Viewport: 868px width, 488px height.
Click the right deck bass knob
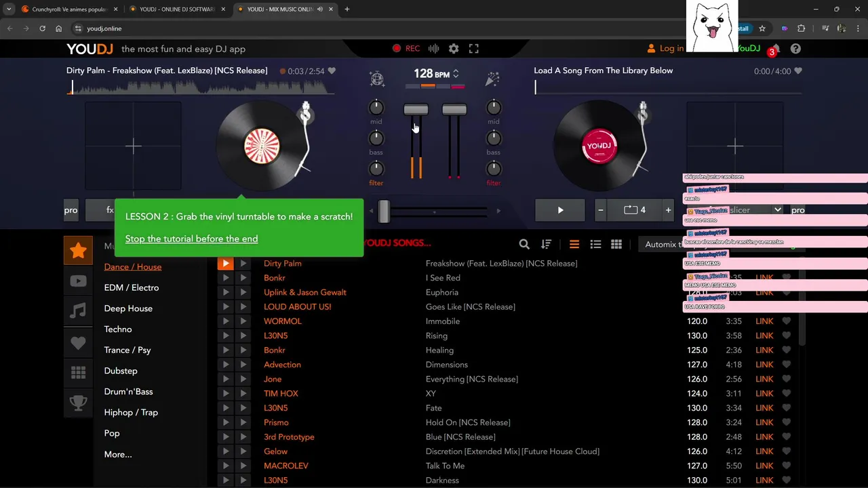tap(494, 138)
